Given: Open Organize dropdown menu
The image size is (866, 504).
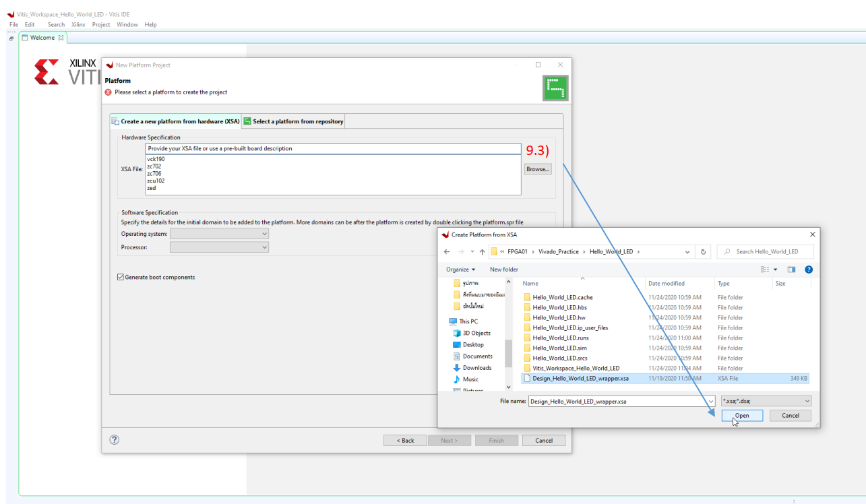Looking at the screenshot, I should (x=460, y=270).
